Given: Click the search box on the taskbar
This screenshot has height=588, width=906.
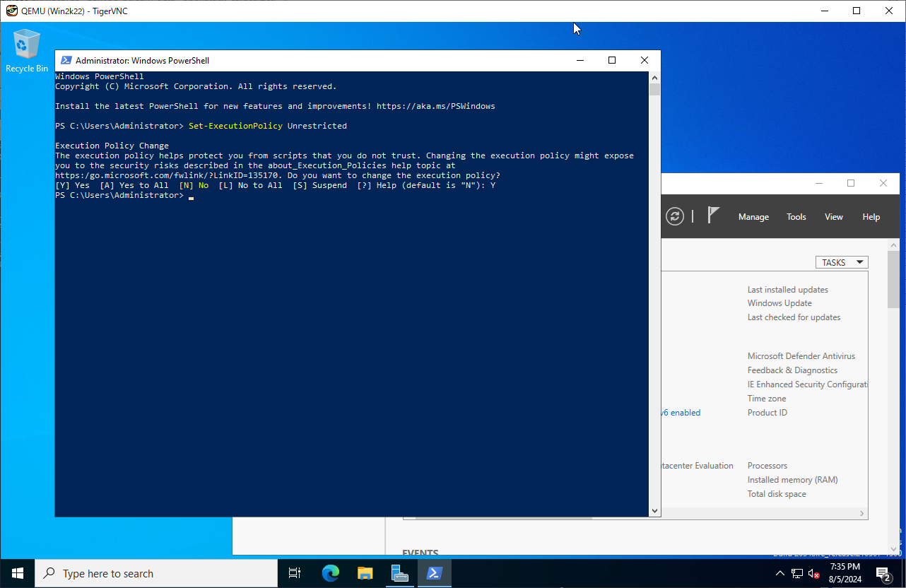Looking at the screenshot, I should pos(155,573).
